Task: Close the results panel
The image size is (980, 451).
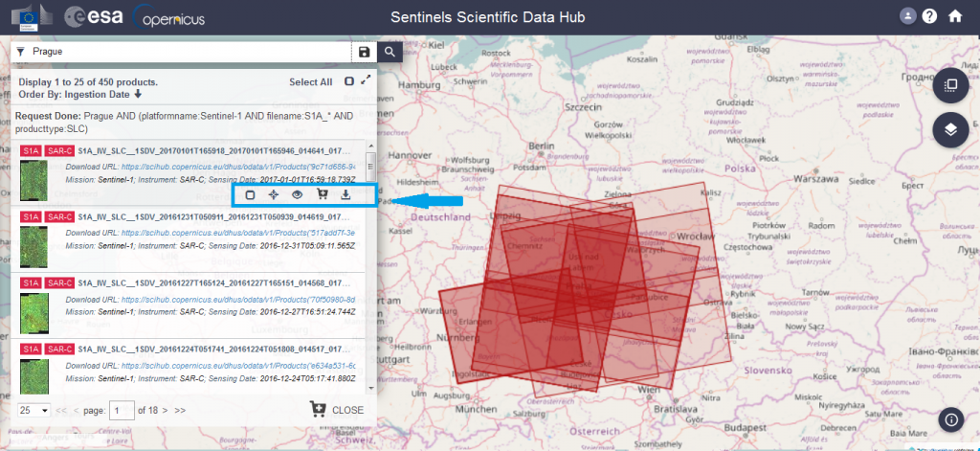Action: (347, 411)
